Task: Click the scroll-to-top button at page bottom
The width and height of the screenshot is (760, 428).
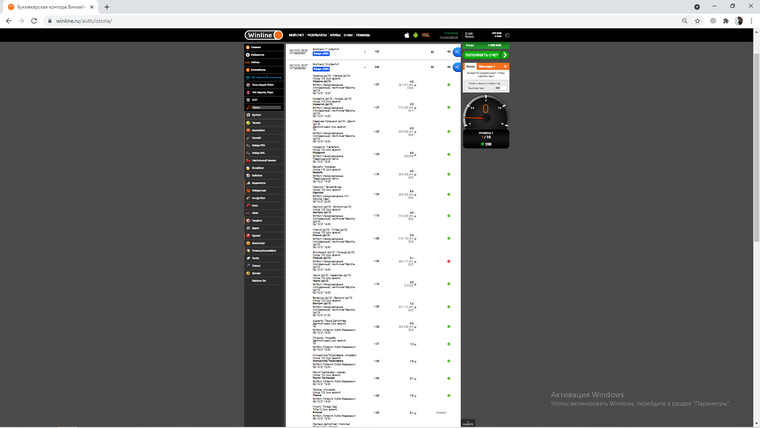Action: (x=468, y=423)
